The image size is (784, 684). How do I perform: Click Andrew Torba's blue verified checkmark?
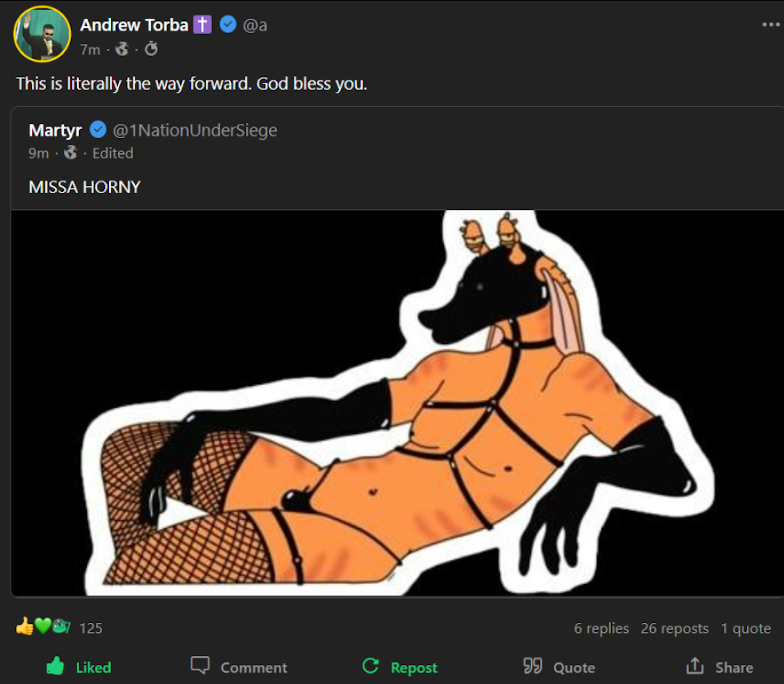[228, 25]
